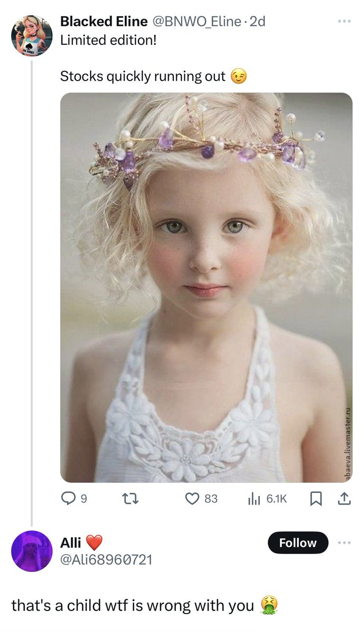Click the Follow button for Alli
This screenshot has width=364, height=632.
click(x=298, y=543)
